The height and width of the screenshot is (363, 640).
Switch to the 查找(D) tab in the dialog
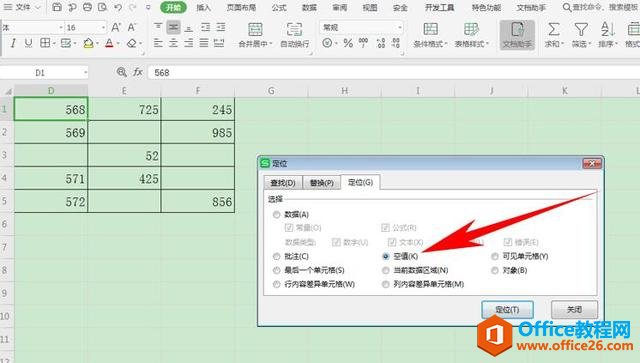[283, 183]
